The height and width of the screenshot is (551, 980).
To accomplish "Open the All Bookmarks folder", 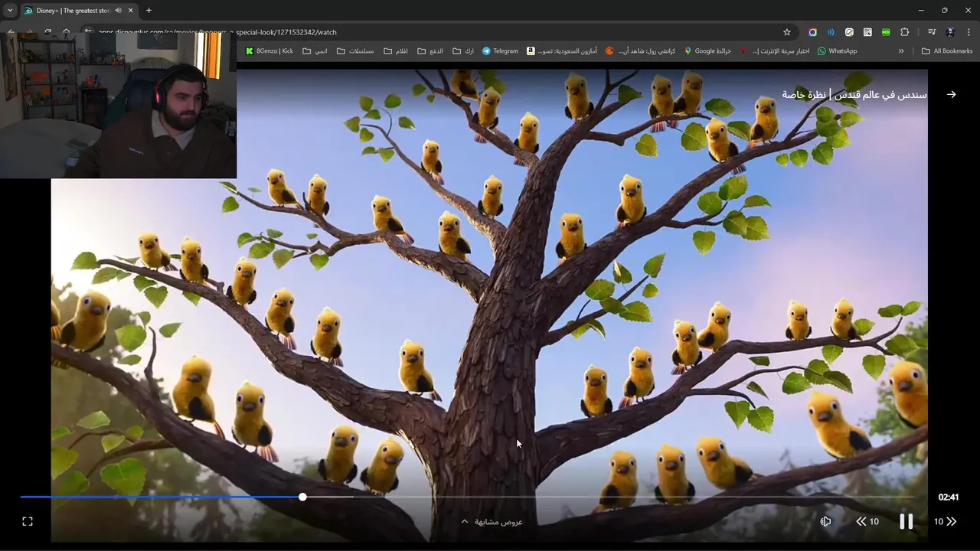I will [x=947, y=51].
